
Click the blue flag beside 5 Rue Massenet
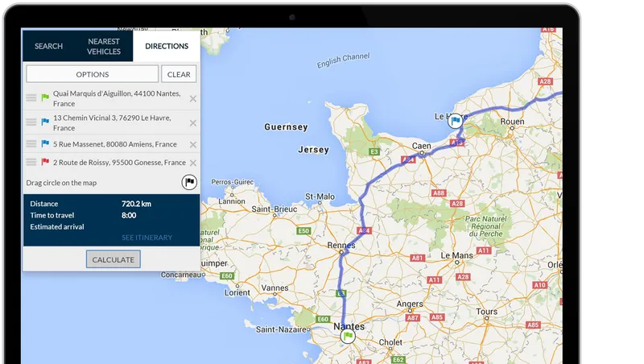45,143
